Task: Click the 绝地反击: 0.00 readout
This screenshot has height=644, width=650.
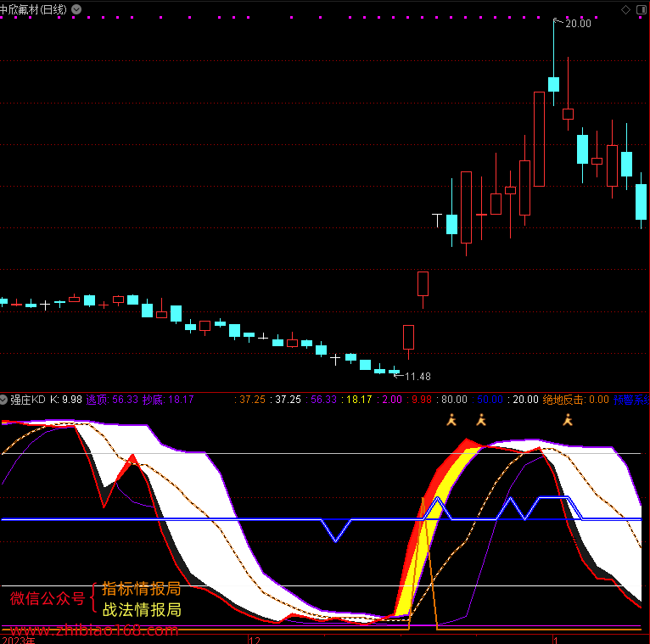Action: [575, 400]
